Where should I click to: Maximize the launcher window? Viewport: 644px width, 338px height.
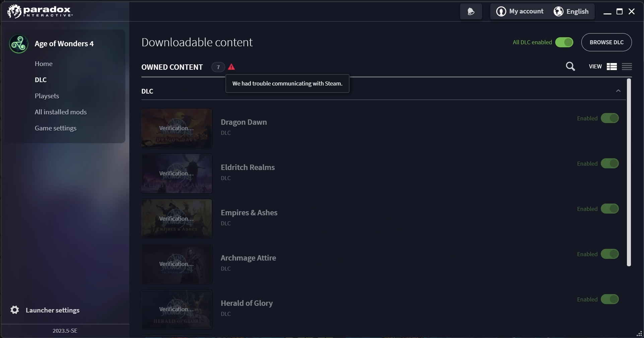(x=619, y=12)
